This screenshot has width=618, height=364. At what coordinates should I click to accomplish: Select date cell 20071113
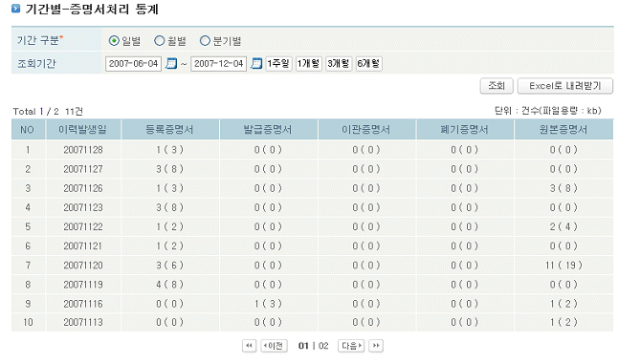tap(83, 322)
